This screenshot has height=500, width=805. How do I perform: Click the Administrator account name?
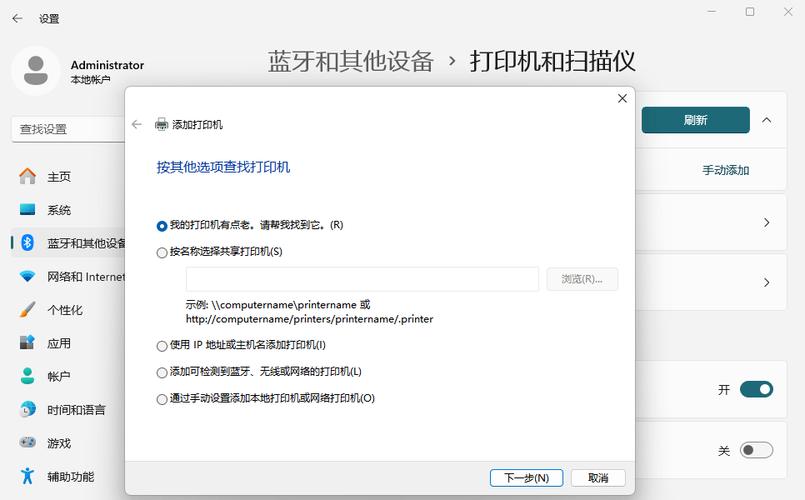pos(107,65)
